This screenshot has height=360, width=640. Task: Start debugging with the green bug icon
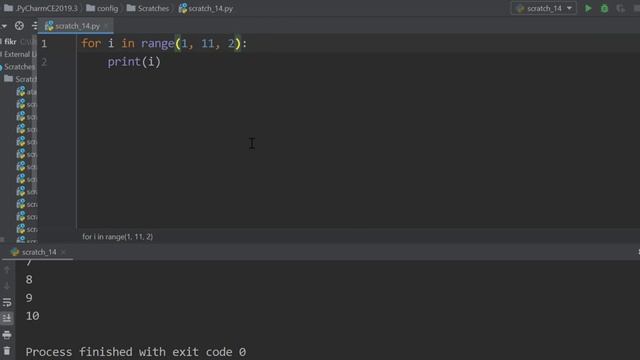[x=604, y=8]
